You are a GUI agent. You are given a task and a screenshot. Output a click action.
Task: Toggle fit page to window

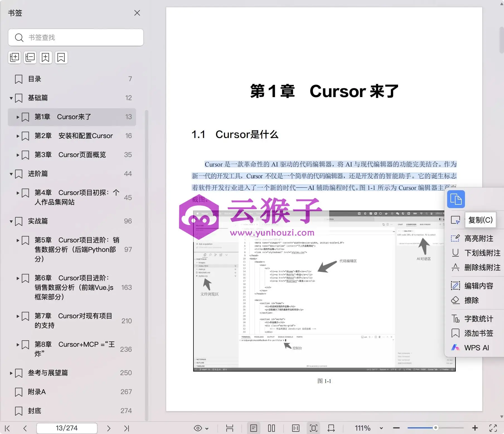(314, 428)
